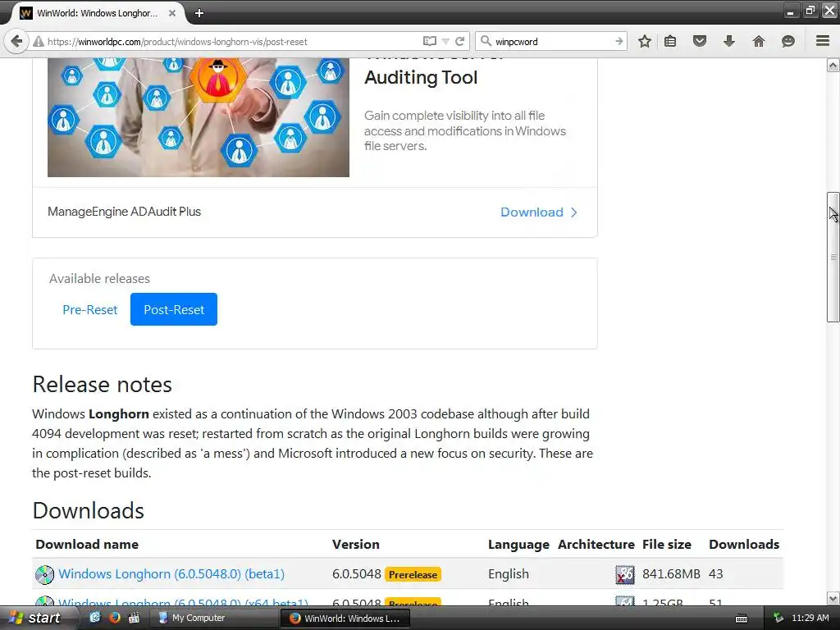The height and width of the screenshot is (630, 840).
Task: Click the Auditing Tool ad headline
Action: point(421,78)
